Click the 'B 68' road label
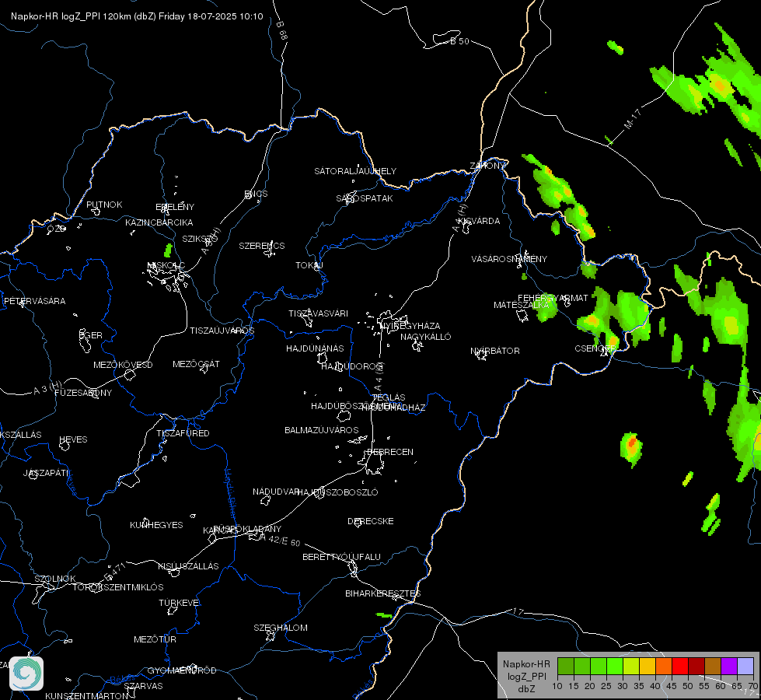The image size is (761, 700). 281,30
